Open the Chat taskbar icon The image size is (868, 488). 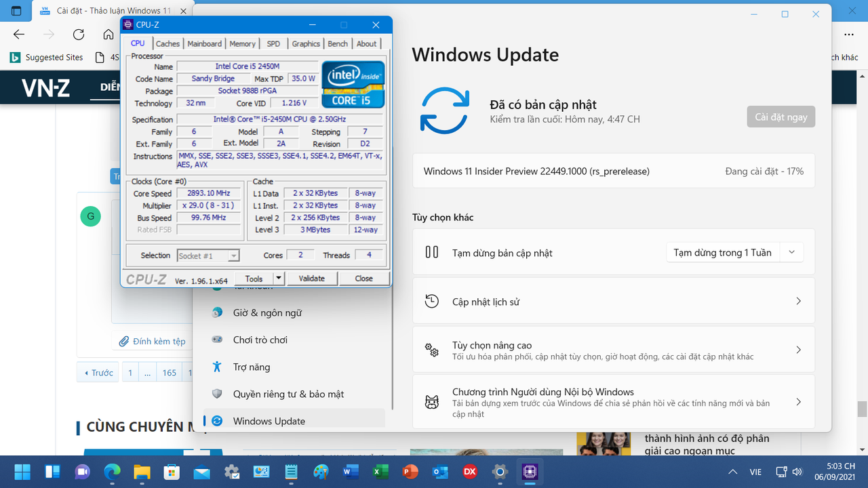[82, 472]
